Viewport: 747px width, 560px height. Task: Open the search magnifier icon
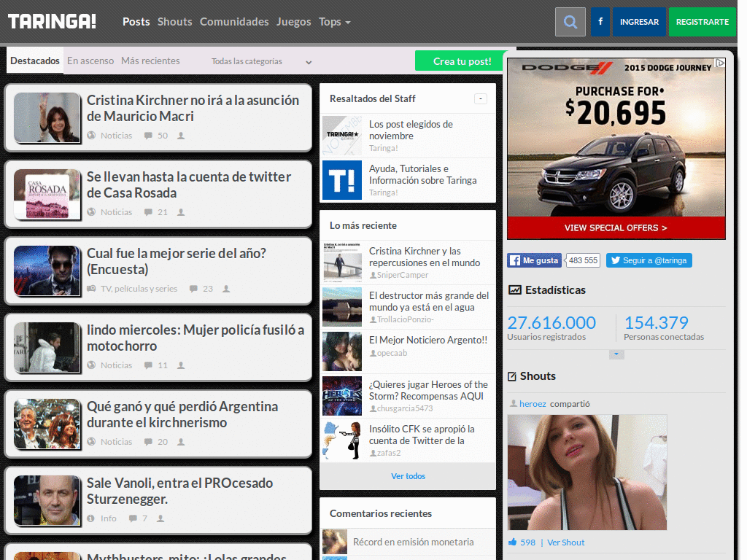pos(570,22)
